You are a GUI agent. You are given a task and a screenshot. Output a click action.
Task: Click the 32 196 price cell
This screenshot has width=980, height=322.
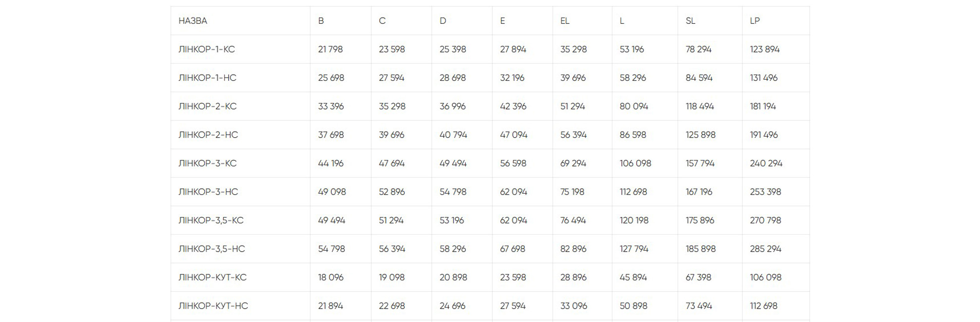(x=512, y=78)
